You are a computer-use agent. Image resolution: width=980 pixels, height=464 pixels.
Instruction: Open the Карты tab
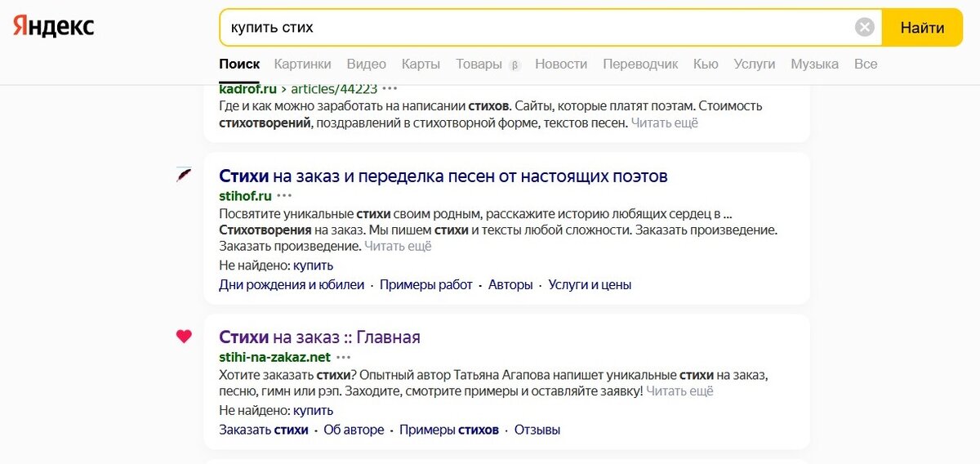421,64
